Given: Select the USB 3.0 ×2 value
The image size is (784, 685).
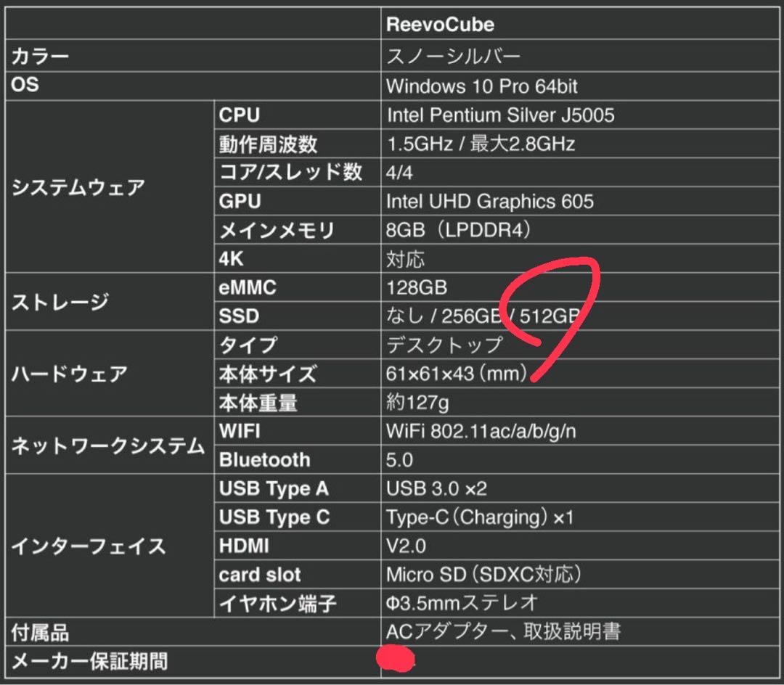Looking at the screenshot, I should [436, 488].
